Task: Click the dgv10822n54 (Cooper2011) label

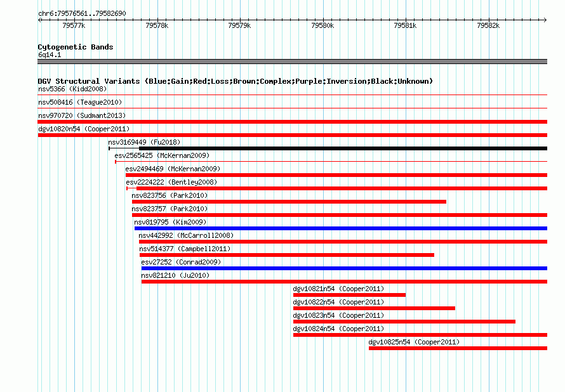Action: pyautogui.click(x=338, y=302)
